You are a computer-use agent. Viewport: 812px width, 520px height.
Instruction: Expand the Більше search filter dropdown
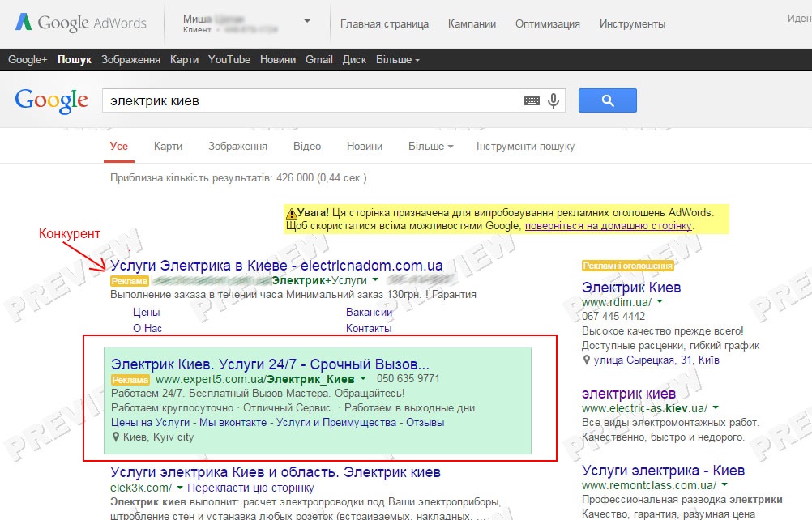click(430, 147)
